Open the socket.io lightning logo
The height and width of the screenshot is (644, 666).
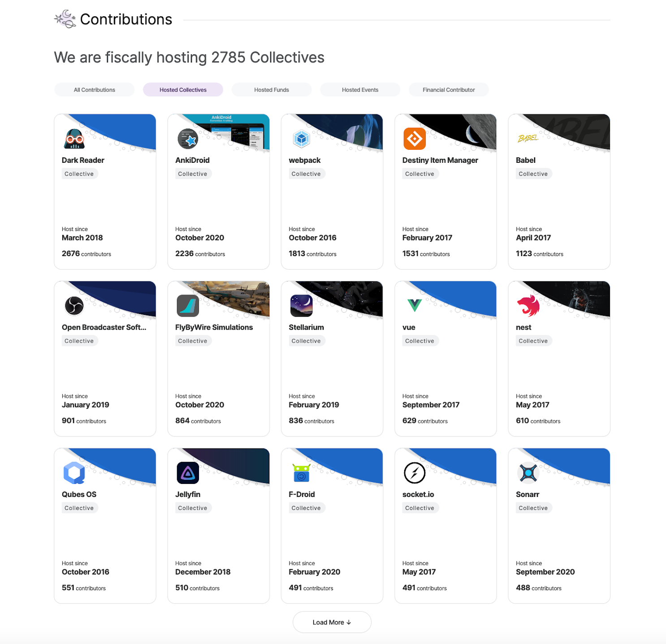click(415, 473)
